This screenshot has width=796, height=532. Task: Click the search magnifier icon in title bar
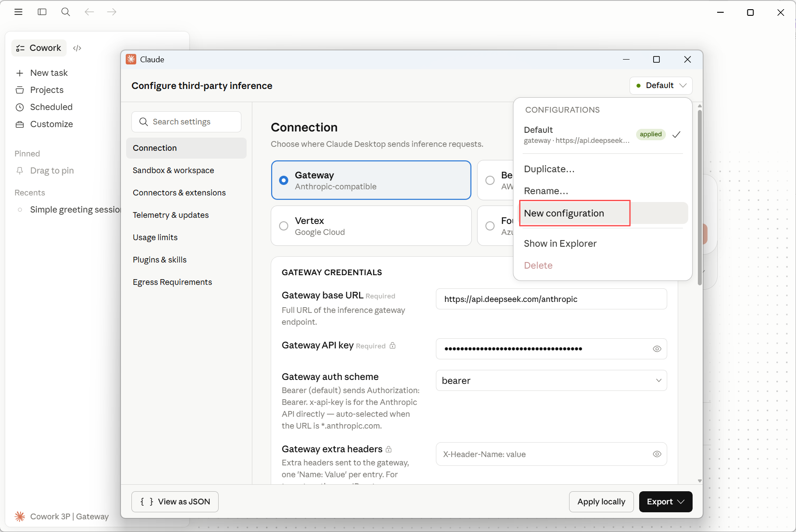[66, 12]
